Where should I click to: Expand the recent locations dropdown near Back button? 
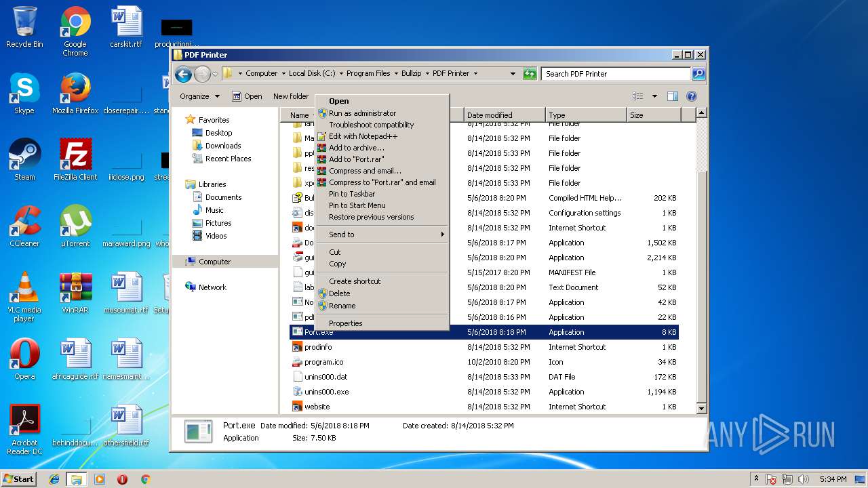coord(215,74)
